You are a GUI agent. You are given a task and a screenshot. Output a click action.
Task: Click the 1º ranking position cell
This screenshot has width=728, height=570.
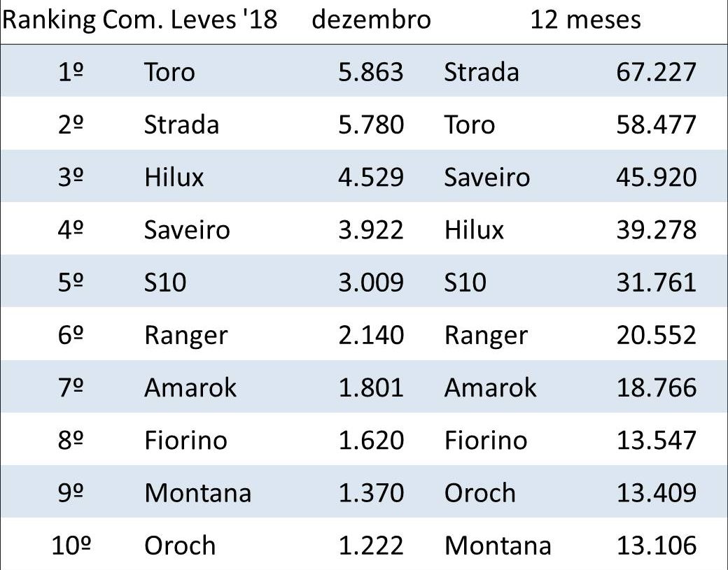(x=71, y=72)
